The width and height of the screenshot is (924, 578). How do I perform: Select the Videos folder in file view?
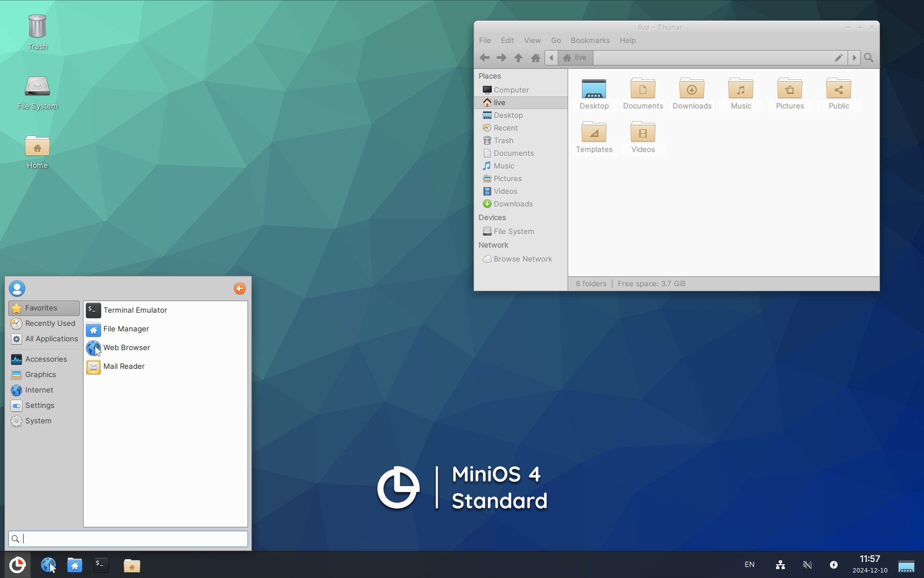pyautogui.click(x=643, y=138)
